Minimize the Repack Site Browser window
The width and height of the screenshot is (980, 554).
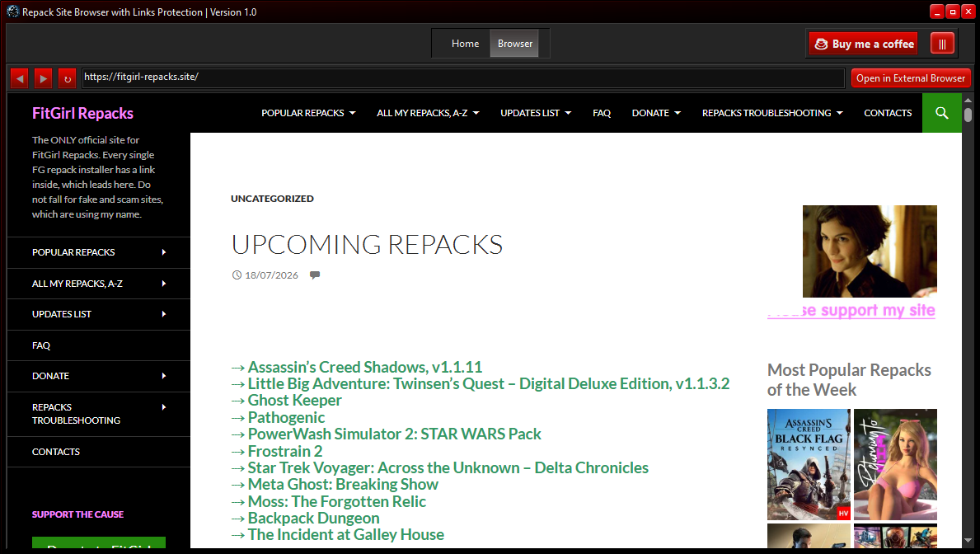click(x=937, y=12)
